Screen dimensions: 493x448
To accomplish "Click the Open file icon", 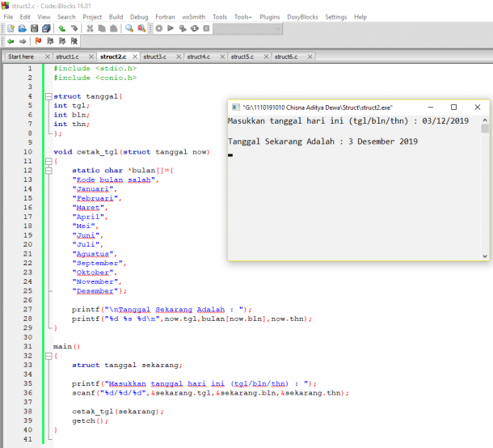I will point(23,28).
